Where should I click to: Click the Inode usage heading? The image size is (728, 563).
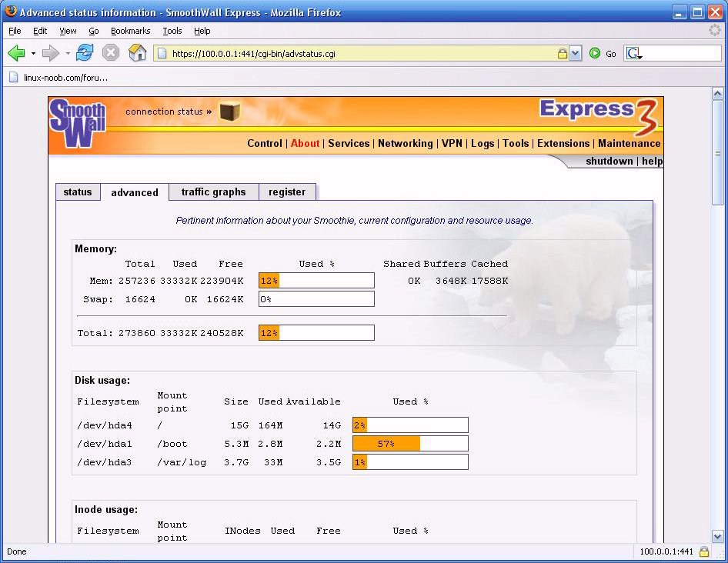click(x=106, y=510)
